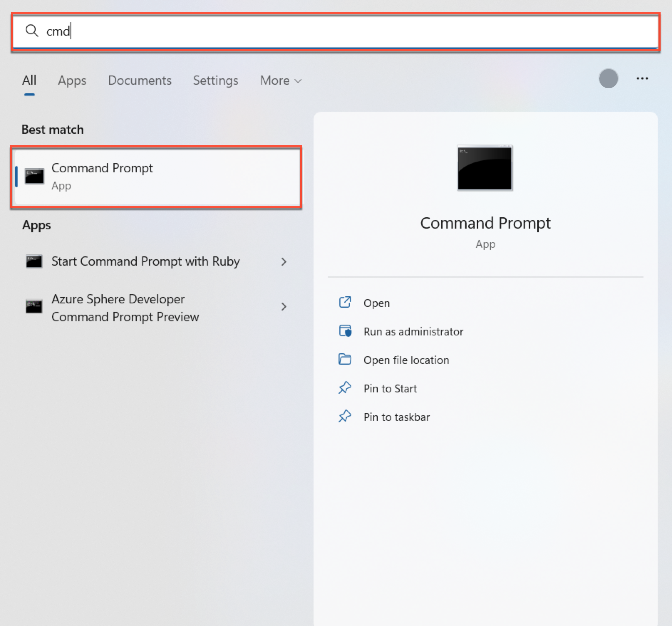The height and width of the screenshot is (626, 672).
Task: Click the Best match heading
Action: (x=53, y=130)
